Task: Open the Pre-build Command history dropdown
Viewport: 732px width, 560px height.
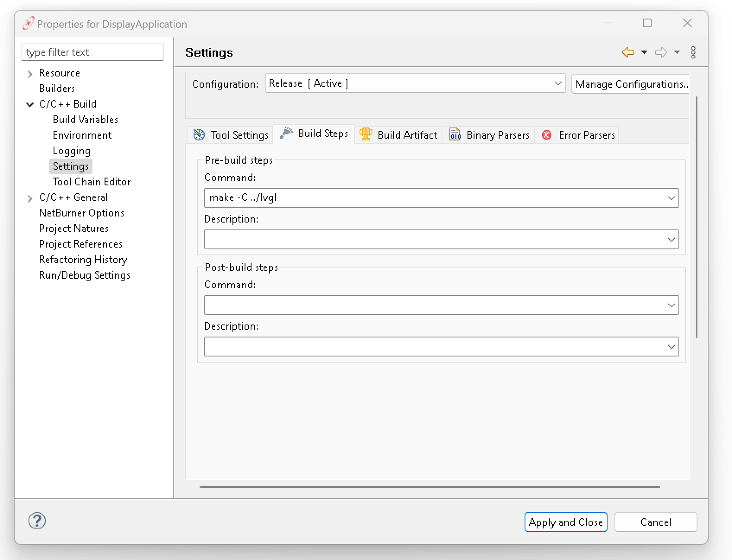Action: [x=671, y=198]
